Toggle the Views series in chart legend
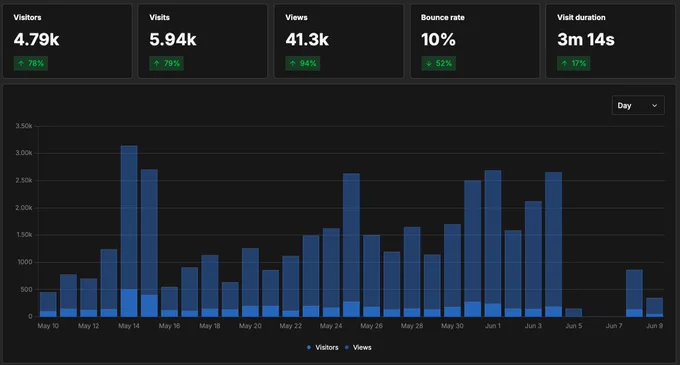The width and height of the screenshot is (680, 365). point(358,347)
